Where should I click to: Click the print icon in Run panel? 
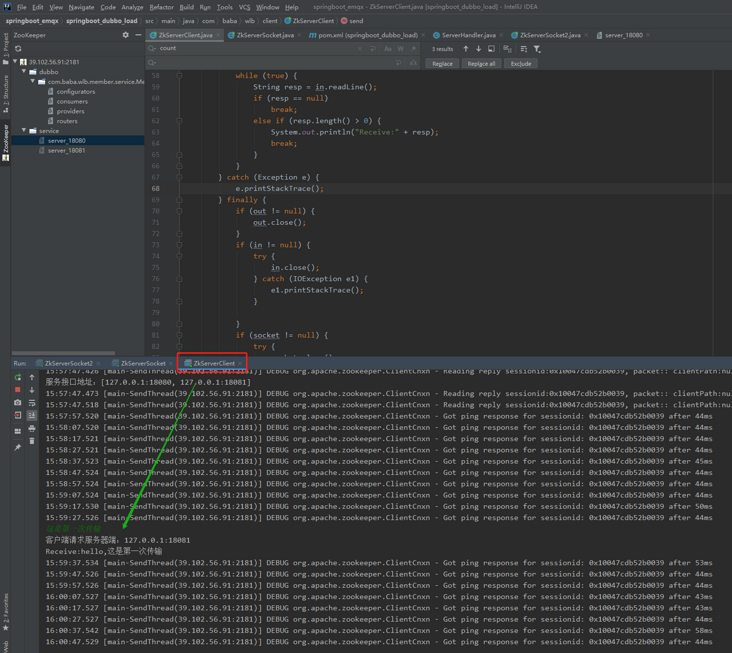pyautogui.click(x=32, y=429)
